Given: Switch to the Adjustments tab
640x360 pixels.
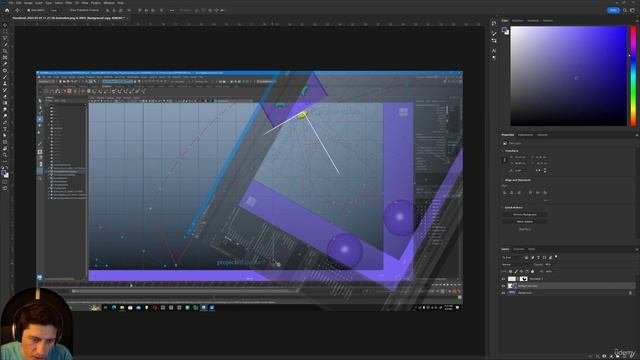Looking at the screenshot, I should coord(525,135).
